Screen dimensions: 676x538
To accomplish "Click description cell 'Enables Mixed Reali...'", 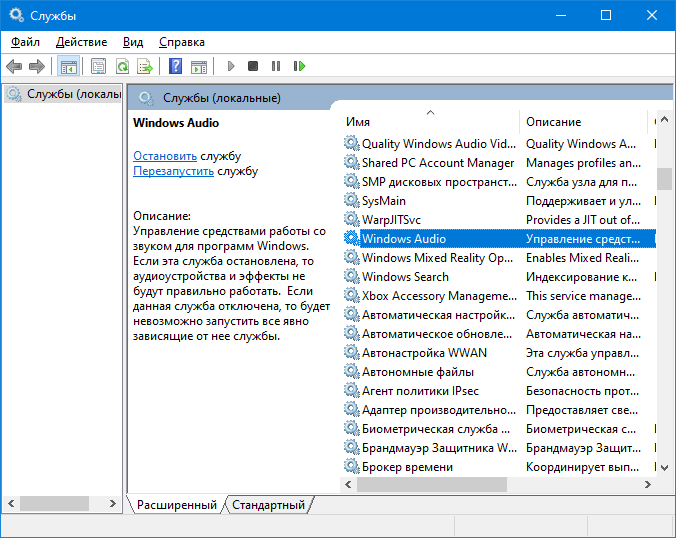I will [582, 258].
